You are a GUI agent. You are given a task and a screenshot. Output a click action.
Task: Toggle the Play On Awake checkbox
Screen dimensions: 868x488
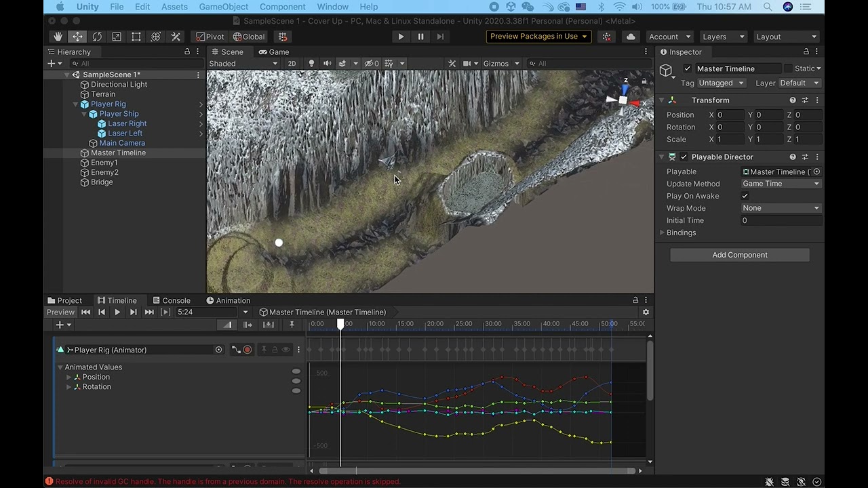pyautogui.click(x=745, y=196)
